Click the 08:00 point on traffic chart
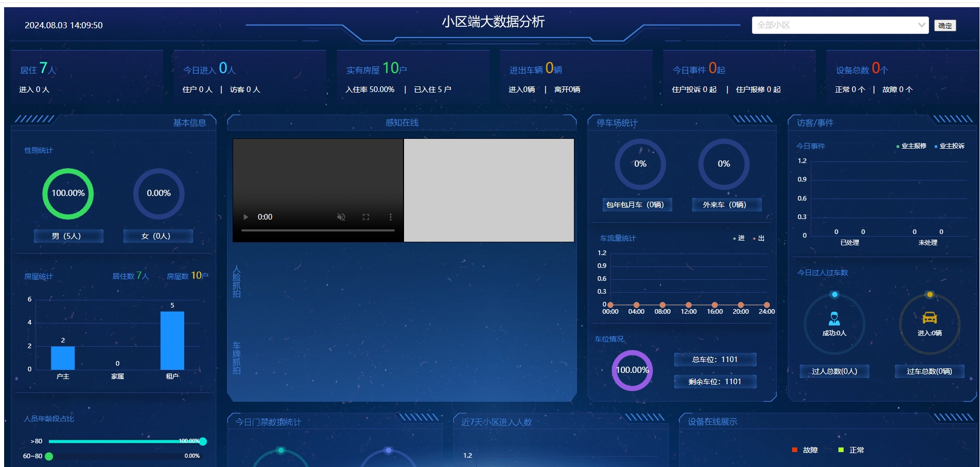 (x=662, y=305)
